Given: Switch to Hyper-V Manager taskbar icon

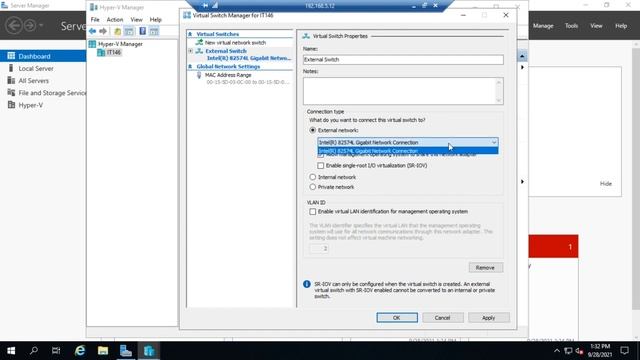Looking at the screenshot, I should click(x=149, y=351).
